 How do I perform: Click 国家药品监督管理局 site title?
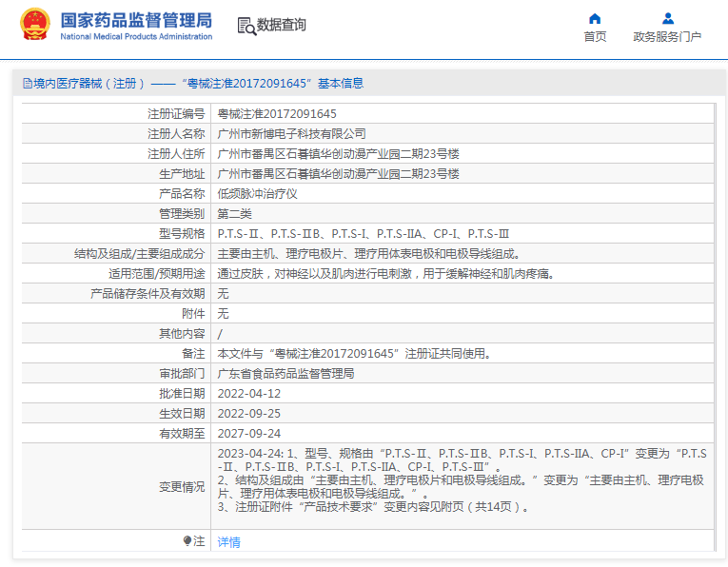pos(136,20)
